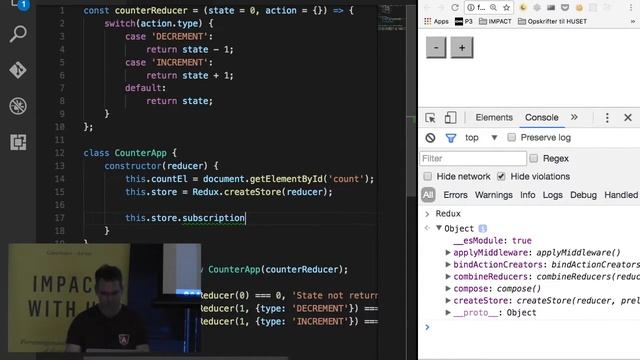Viewport: 640px width, 360px height.
Task: Filter the console by Logs
Action: 552,195
